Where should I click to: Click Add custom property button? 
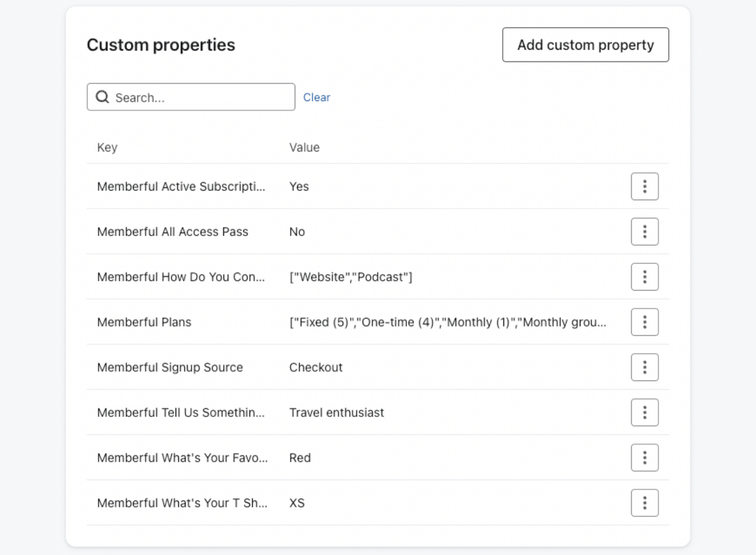(x=585, y=45)
